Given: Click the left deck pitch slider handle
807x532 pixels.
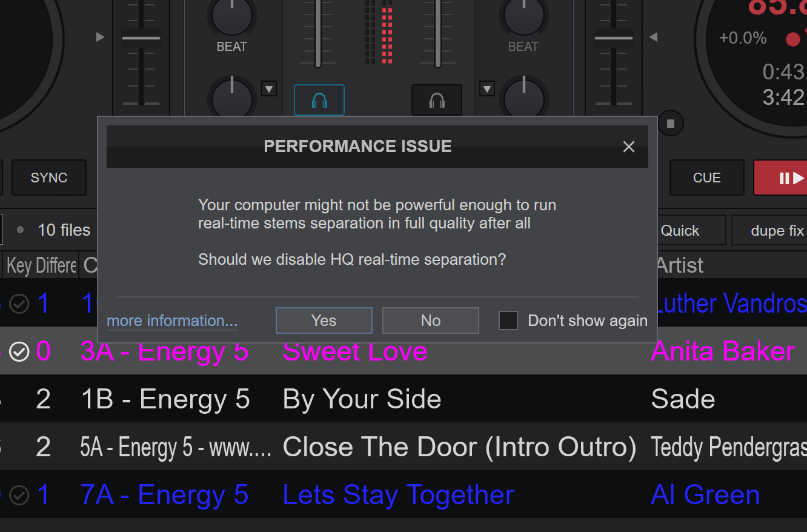Looking at the screenshot, I should pos(141,38).
